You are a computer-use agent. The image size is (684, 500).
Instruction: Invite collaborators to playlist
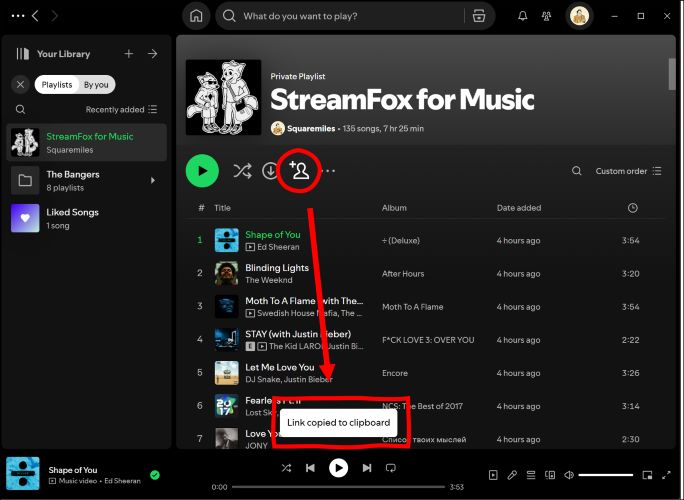299,170
